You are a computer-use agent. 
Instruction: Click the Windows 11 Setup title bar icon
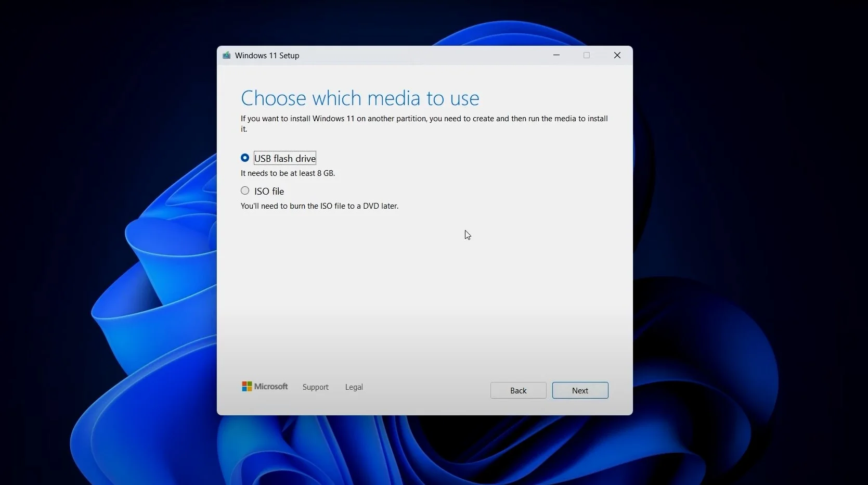click(x=227, y=56)
